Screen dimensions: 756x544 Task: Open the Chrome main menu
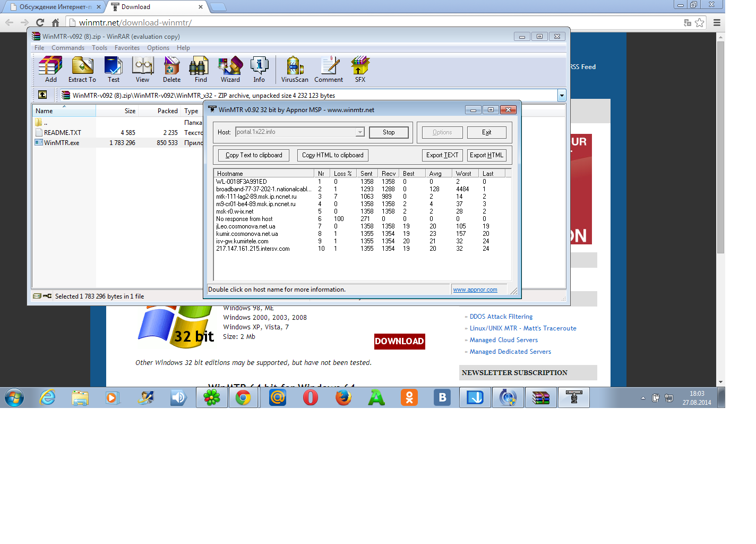pyautogui.click(x=717, y=22)
